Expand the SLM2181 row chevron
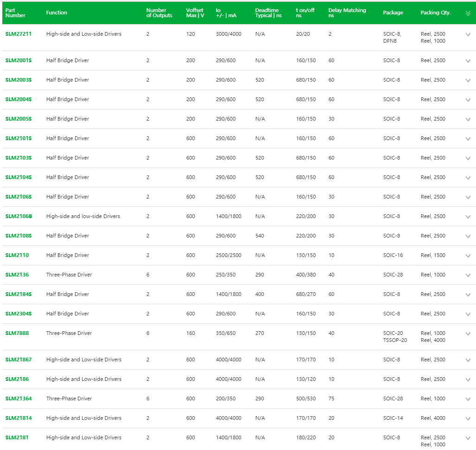 (468, 438)
